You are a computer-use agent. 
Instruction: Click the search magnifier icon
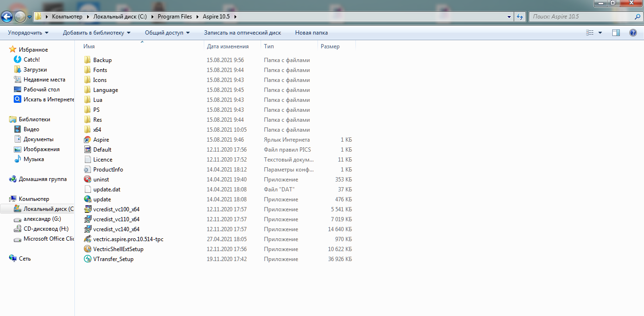(637, 17)
